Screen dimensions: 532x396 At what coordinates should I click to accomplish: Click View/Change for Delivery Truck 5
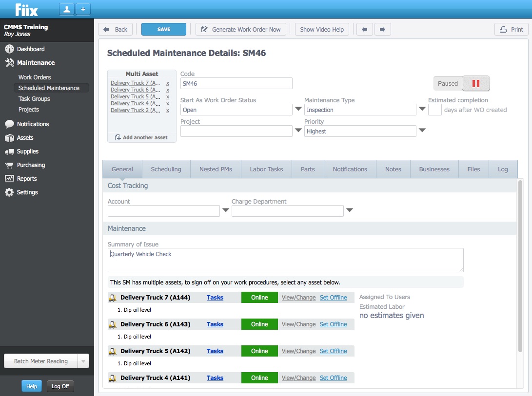[x=298, y=351]
